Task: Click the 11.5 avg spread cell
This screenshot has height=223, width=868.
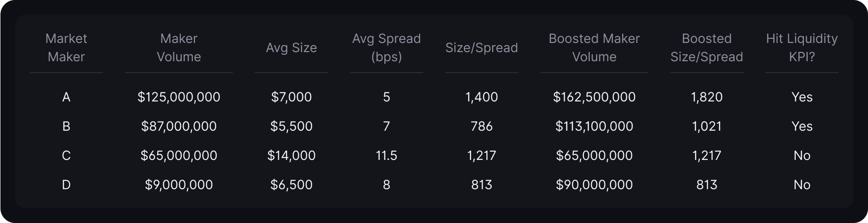Action: 386,155
